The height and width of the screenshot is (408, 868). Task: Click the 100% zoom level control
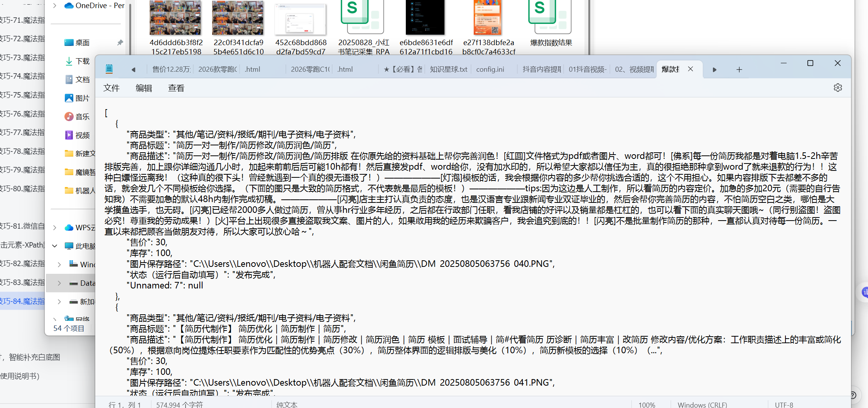(647, 405)
